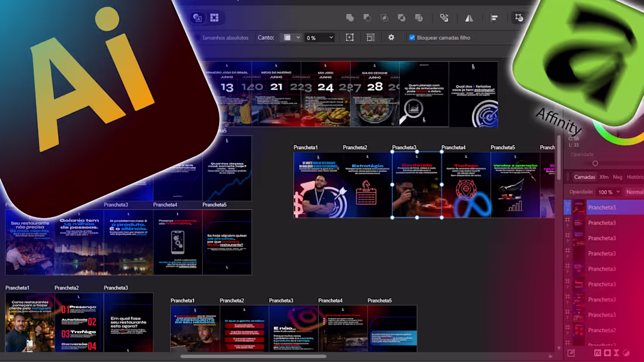Click the hourglass live filter icon
The image size is (644, 362).
(x=616, y=353)
